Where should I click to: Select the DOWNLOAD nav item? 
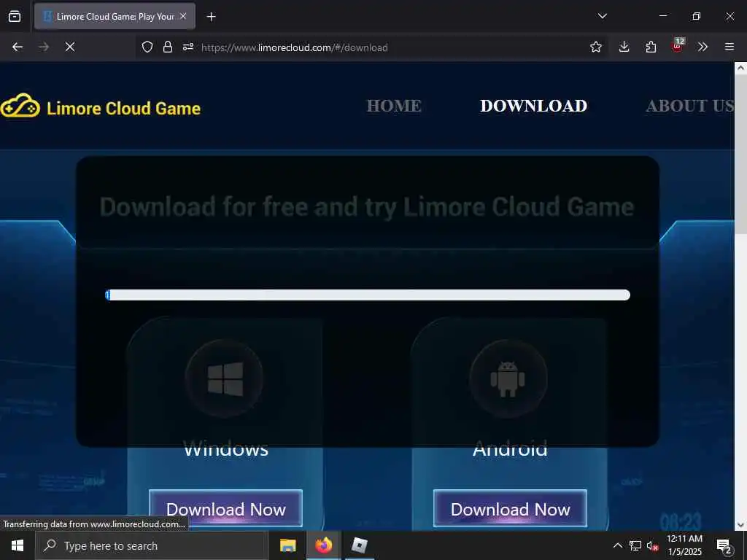click(533, 106)
